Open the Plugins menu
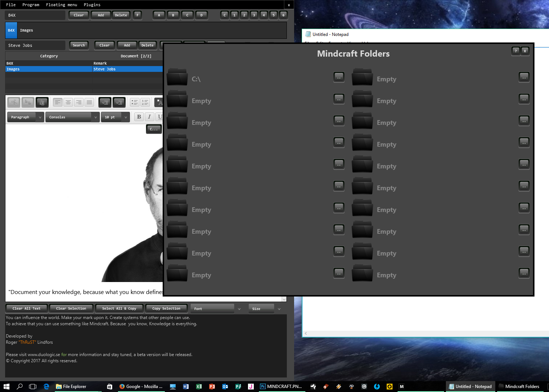549x392 pixels. point(92,5)
